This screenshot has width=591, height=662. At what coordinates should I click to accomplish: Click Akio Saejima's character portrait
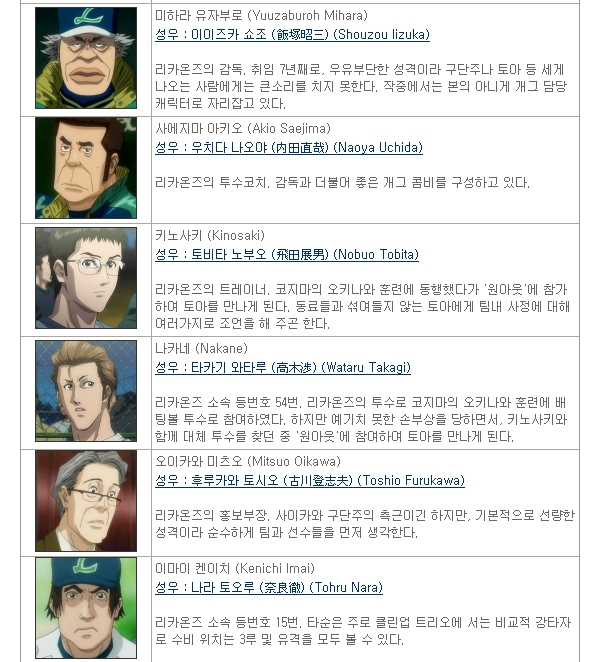click(86, 168)
